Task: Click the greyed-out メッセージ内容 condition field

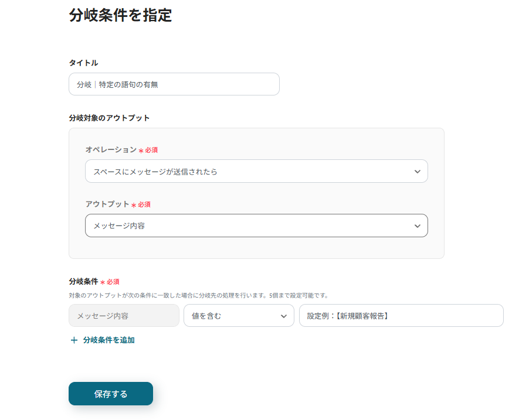Action: point(124,316)
